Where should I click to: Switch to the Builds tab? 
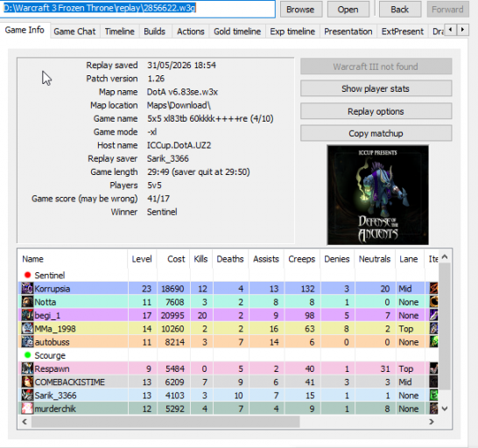155,31
